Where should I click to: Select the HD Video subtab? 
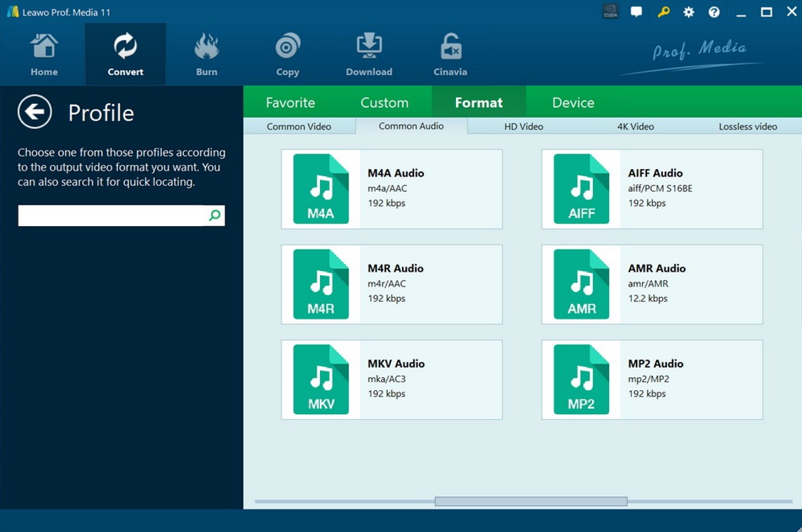(x=523, y=126)
